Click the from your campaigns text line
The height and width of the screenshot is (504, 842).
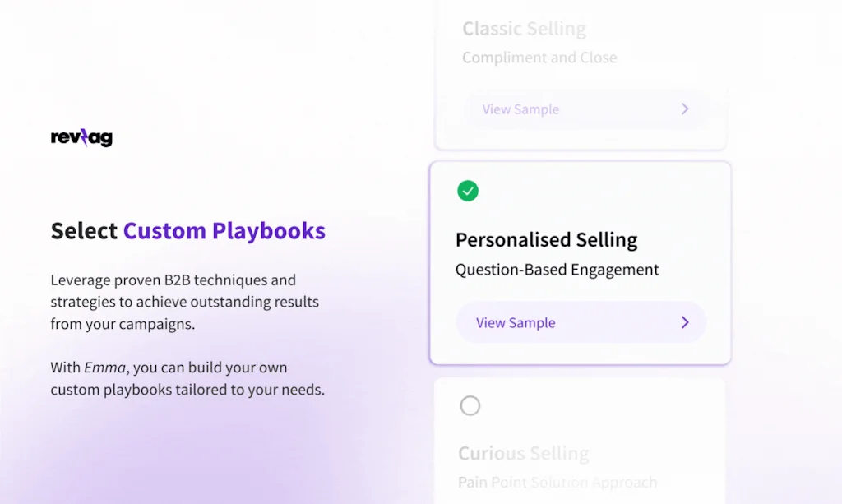point(123,324)
